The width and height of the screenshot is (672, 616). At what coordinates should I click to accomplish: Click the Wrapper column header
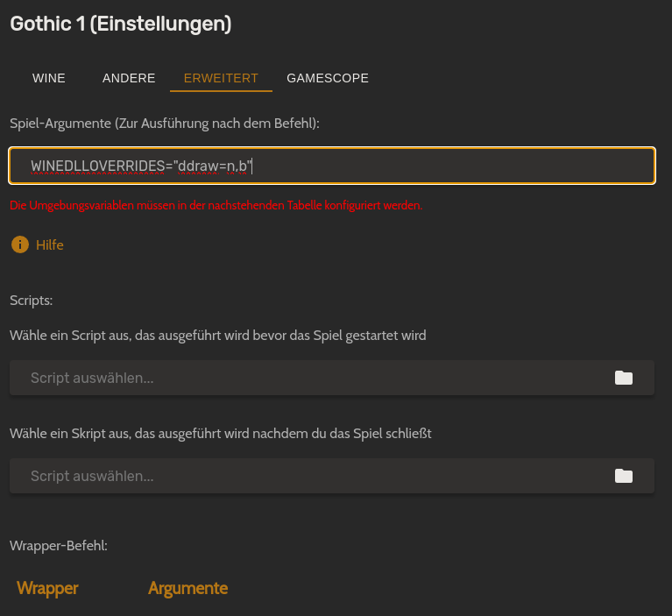47,588
